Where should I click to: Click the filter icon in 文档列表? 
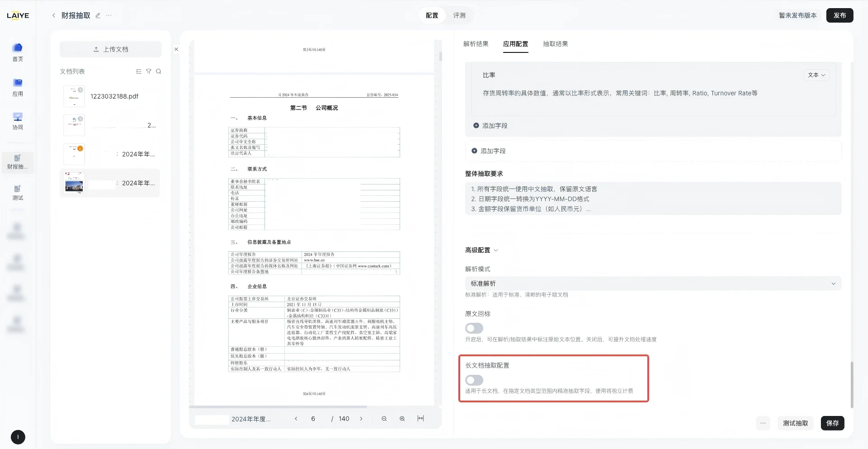click(149, 71)
